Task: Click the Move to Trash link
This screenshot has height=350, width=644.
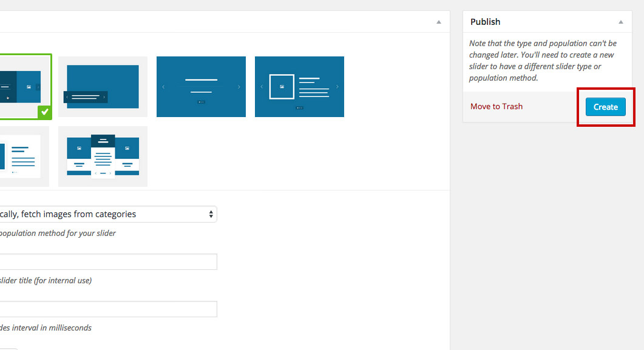Action: coord(496,106)
